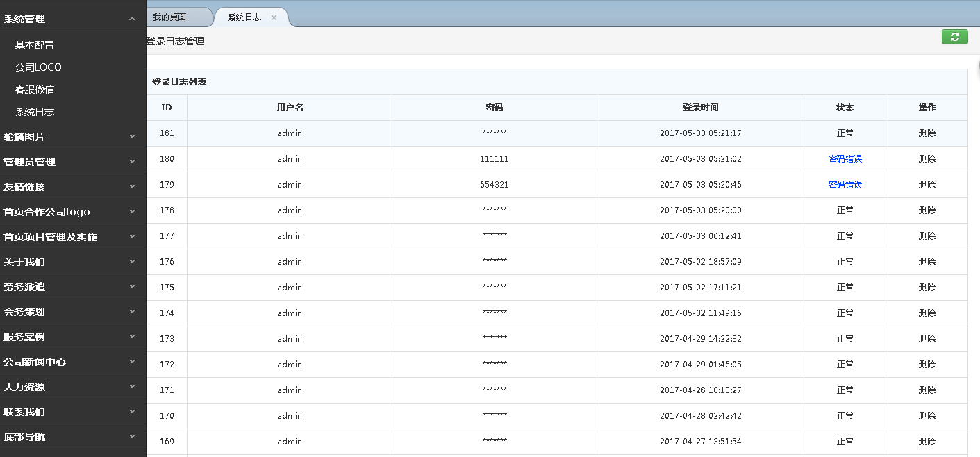The image size is (980, 457).
Task: Click the green refresh icon button
Action: (954, 38)
